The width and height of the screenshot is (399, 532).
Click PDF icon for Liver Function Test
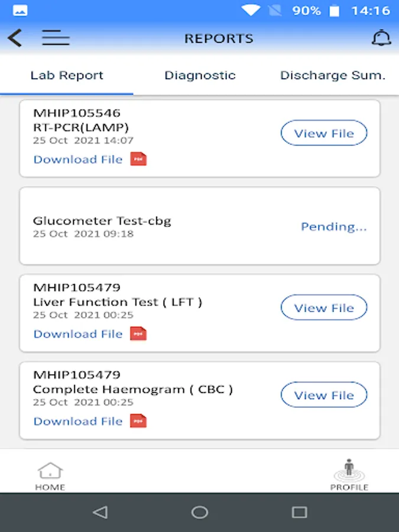[x=138, y=334]
